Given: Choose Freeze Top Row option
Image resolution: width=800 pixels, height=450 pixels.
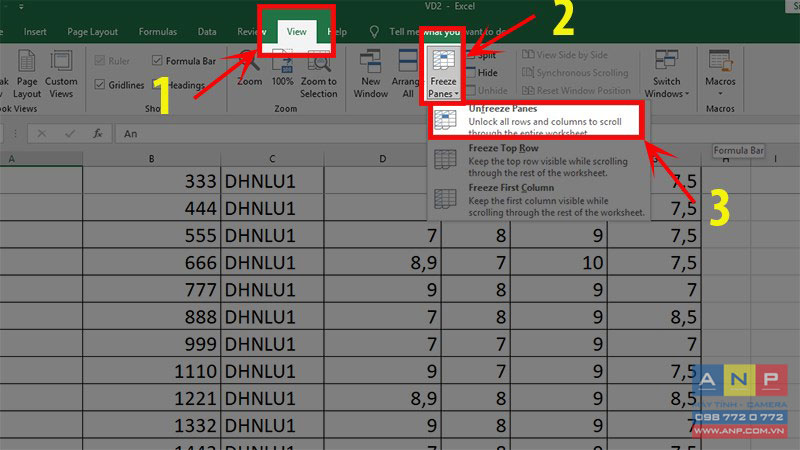Looking at the screenshot, I should 538,160.
